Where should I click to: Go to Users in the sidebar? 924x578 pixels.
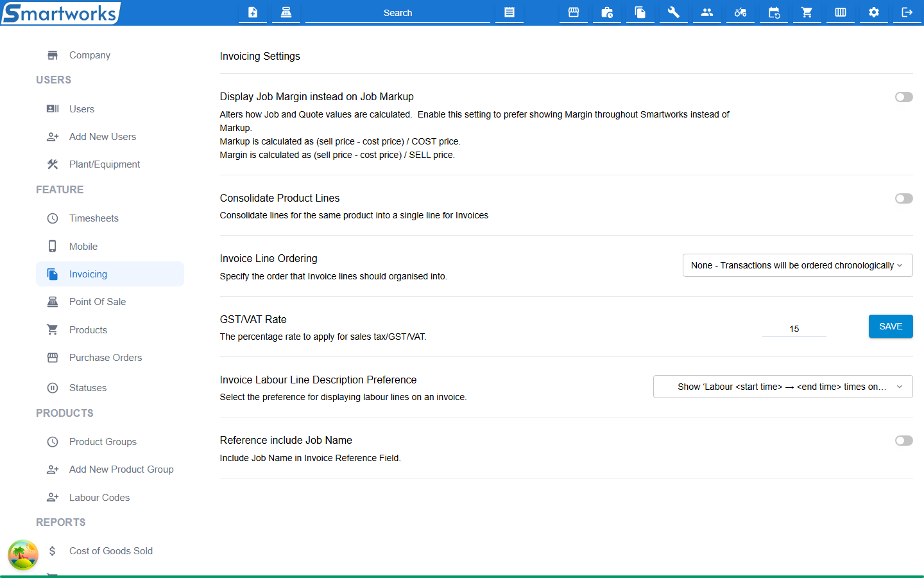pos(110,109)
